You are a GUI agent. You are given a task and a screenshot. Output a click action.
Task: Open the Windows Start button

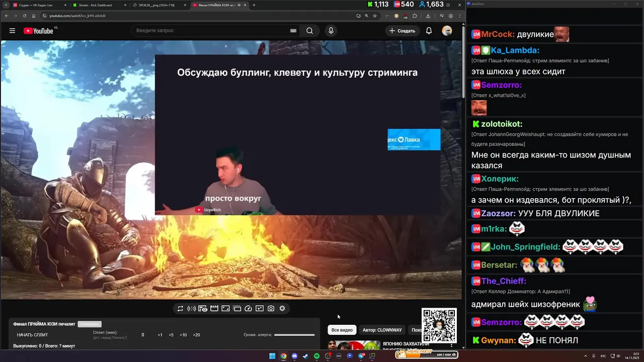click(x=272, y=356)
